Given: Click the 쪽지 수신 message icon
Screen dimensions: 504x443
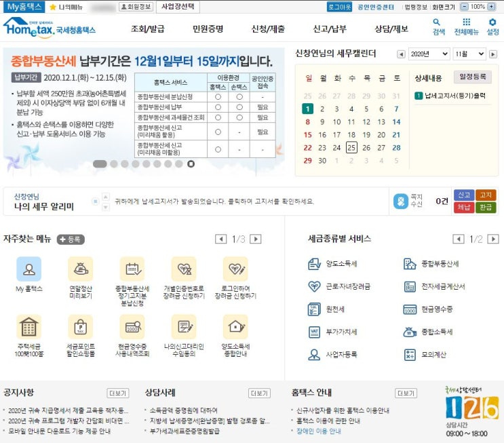Looking at the screenshot, I should click(400, 201).
